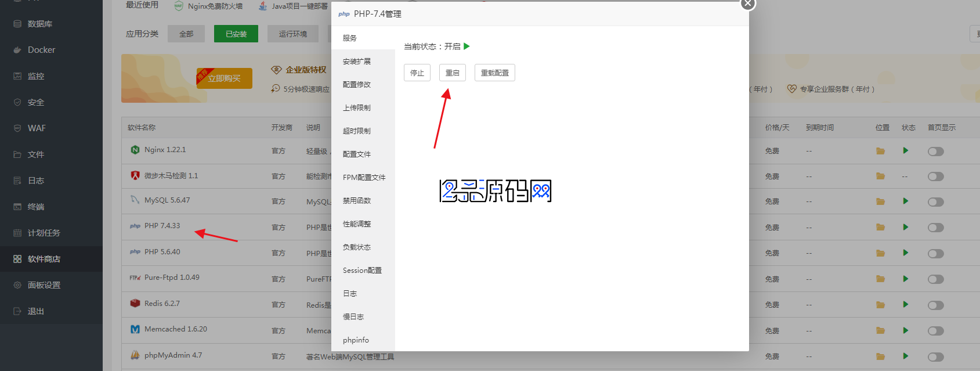The image size is (980, 371).
Task: Filter apps by 运行环境 category
Action: tap(293, 34)
